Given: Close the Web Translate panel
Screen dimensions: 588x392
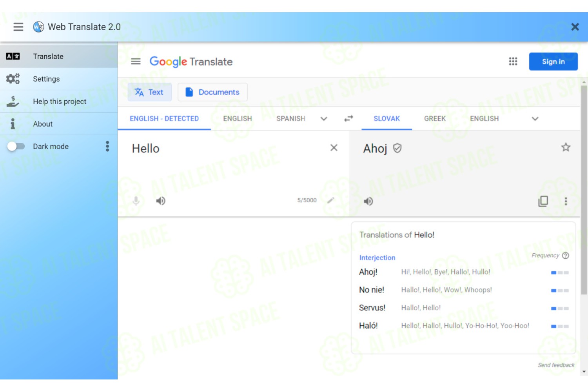Looking at the screenshot, I should click(575, 27).
